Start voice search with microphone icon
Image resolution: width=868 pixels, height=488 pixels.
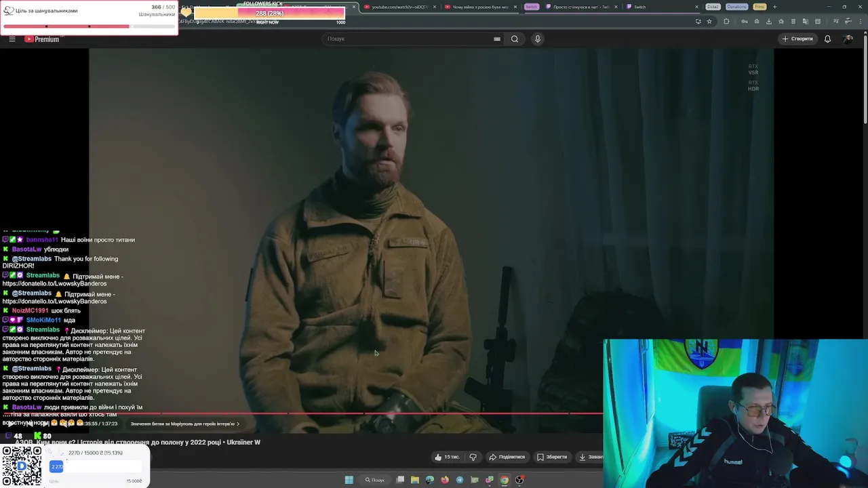[538, 39]
